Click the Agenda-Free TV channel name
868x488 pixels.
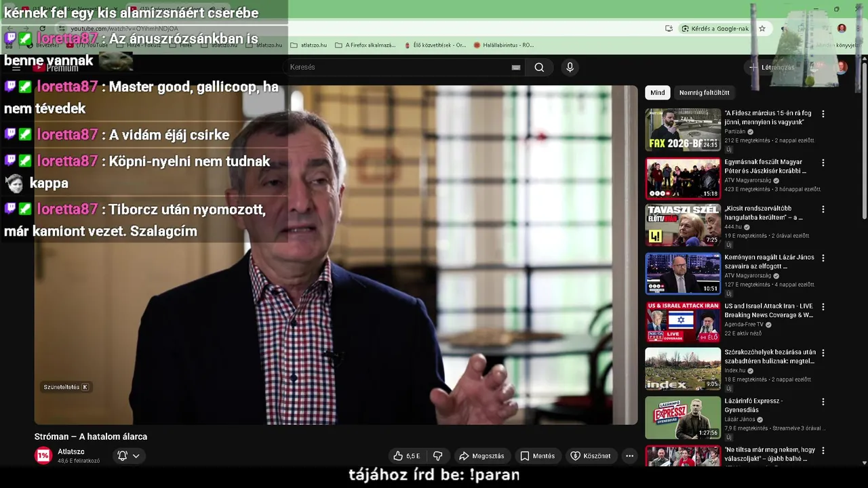coord(744,325)
